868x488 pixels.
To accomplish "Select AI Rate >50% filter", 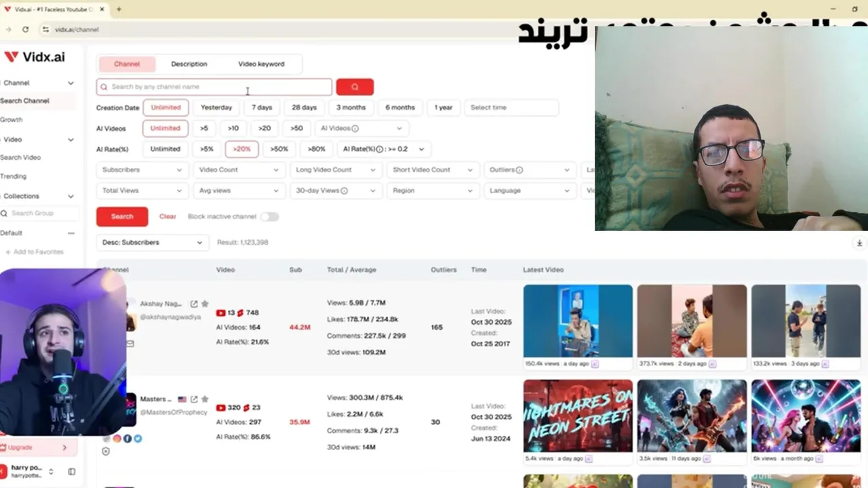I will (279, 149).
